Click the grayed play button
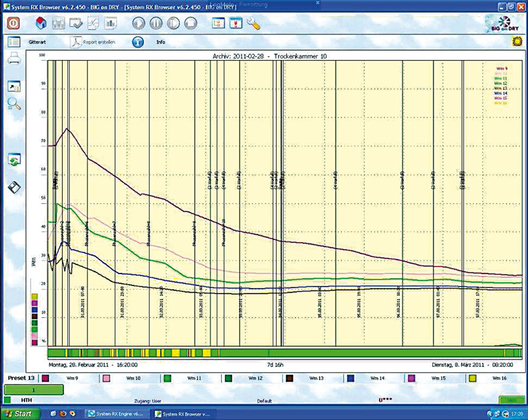Viewport: 528px width, 420px height. coord(139,23)
